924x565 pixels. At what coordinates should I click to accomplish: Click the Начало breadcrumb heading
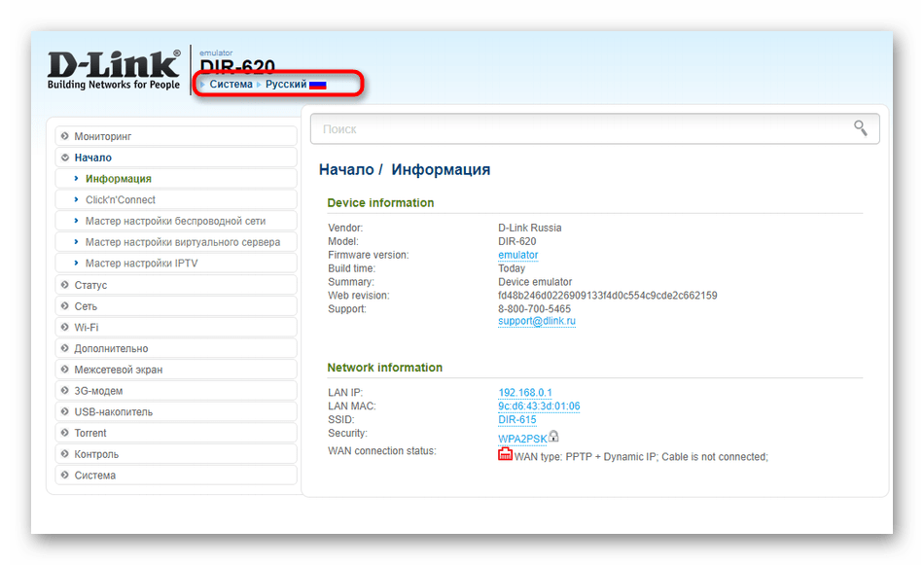click(346, 169)
